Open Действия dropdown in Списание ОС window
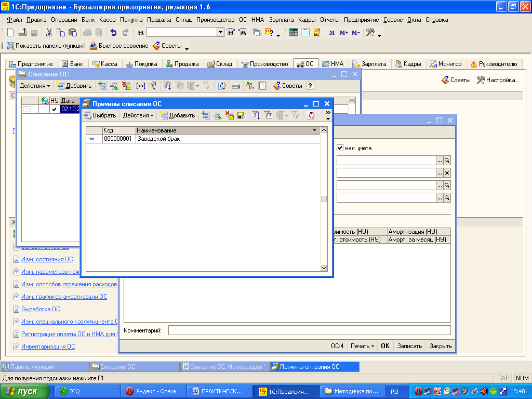The height and width of the screenshot is (399, 532). click(x=35, y=86)
